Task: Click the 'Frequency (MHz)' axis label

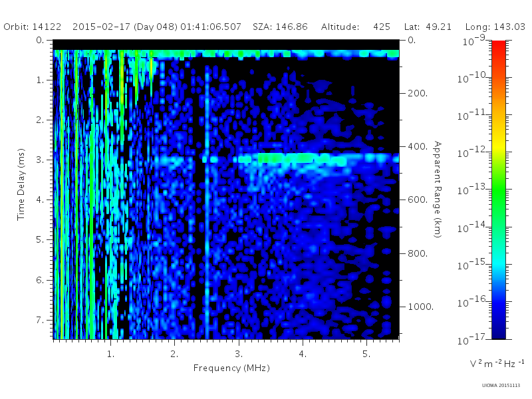Action: point(231,368)
